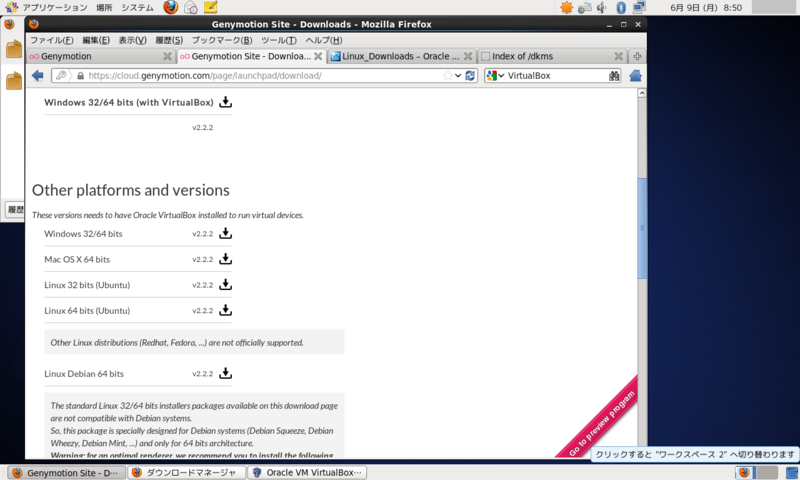This screenshot has width=800, height=480.
Task: Switch to the first Genymotion tab
Action: 101,56
